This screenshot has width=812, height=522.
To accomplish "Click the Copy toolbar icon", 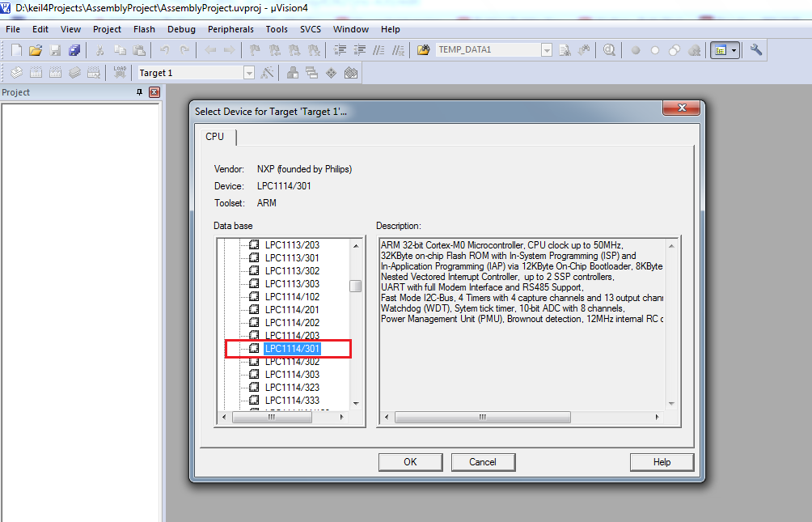I will pos(120,50).
